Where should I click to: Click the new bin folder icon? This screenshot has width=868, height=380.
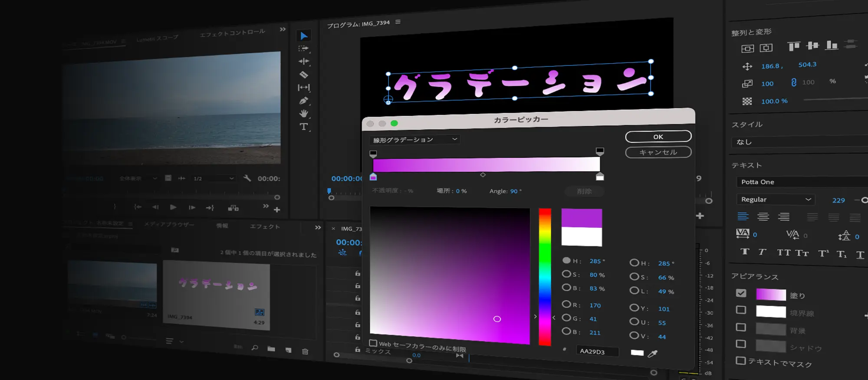pyautogui.click(x=271, y=349)
